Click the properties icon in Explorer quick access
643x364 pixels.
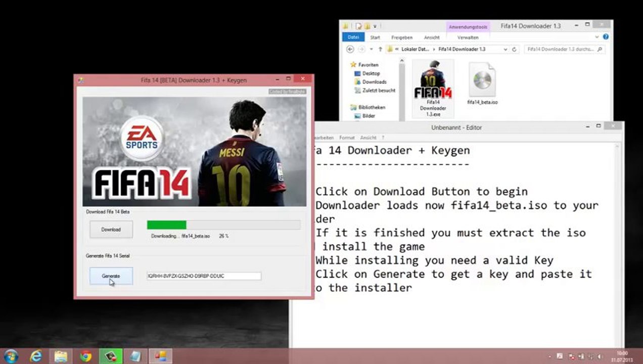358,26
